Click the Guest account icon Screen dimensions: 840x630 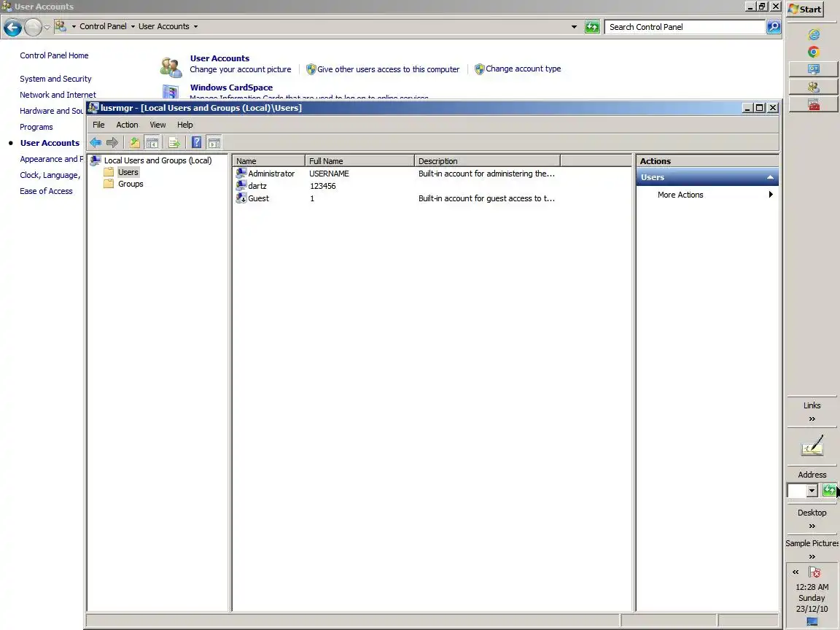[x=241, y=198]
